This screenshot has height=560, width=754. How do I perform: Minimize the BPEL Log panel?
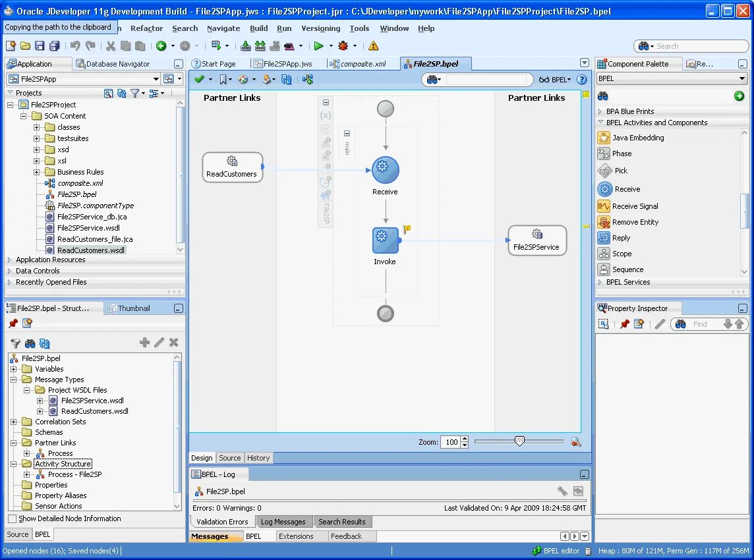tap(584, 474)
